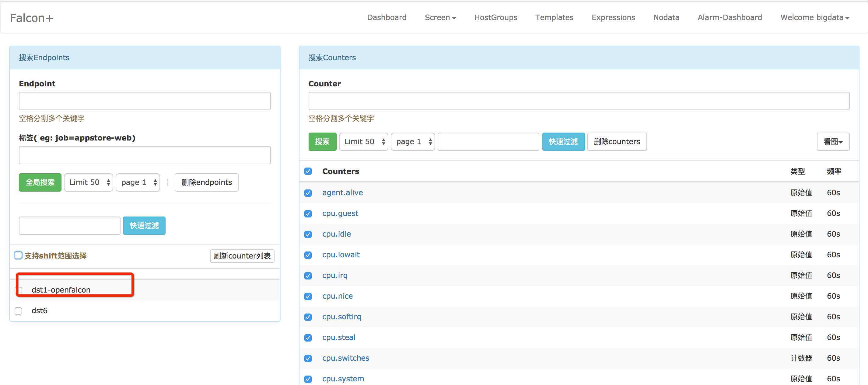Go to the HostGroups menu item
This screenshot has width=868, height=385.
pyautogui.click(x=495, y=18)
